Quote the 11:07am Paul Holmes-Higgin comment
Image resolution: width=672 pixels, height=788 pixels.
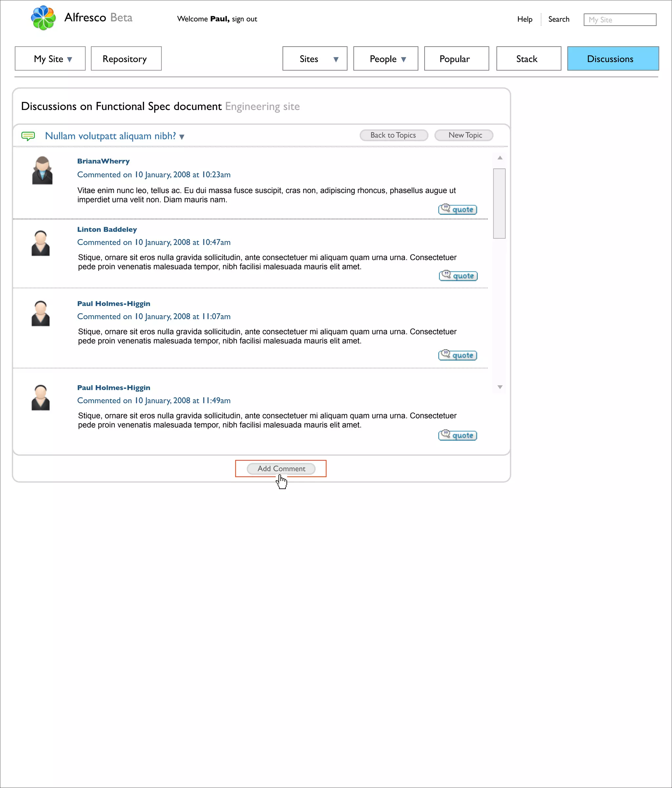click(x=458, y=355)
